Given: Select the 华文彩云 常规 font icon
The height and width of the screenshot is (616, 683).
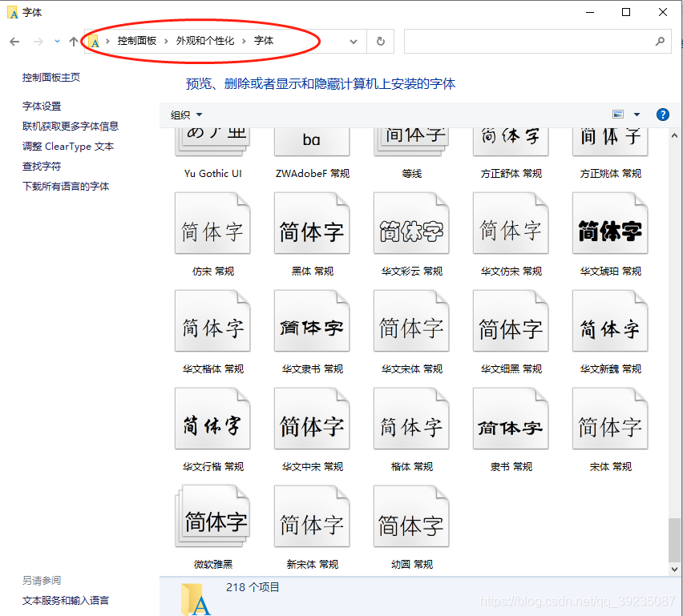Looking at the screenshot, I should click(411, 223).
